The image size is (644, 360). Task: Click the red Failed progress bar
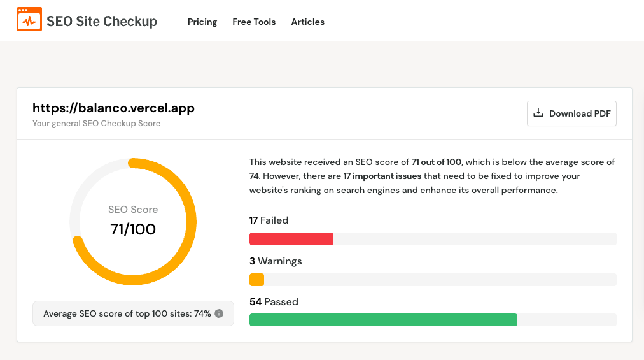click(291, 239)
